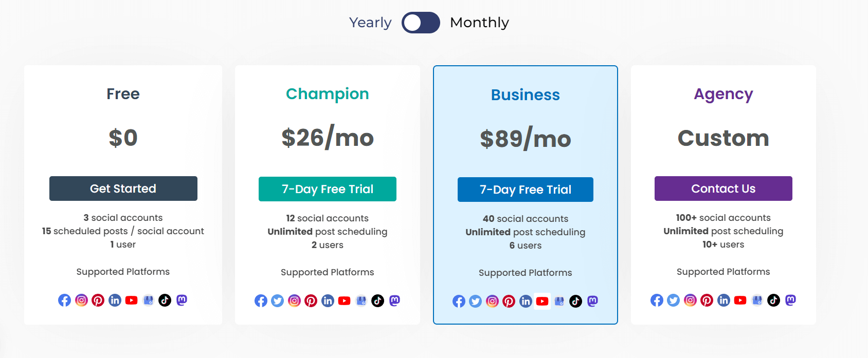Click the Monthly billing label

(479, 22)
